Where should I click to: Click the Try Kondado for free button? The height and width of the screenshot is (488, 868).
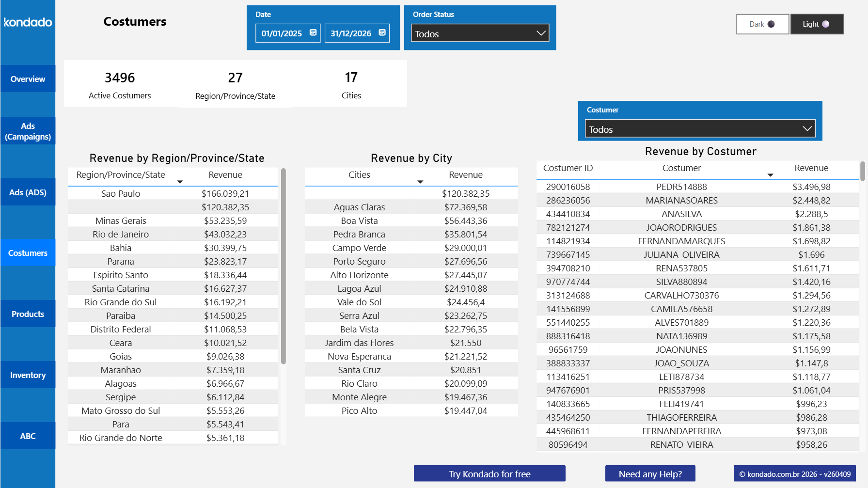[x=489, y=473]
